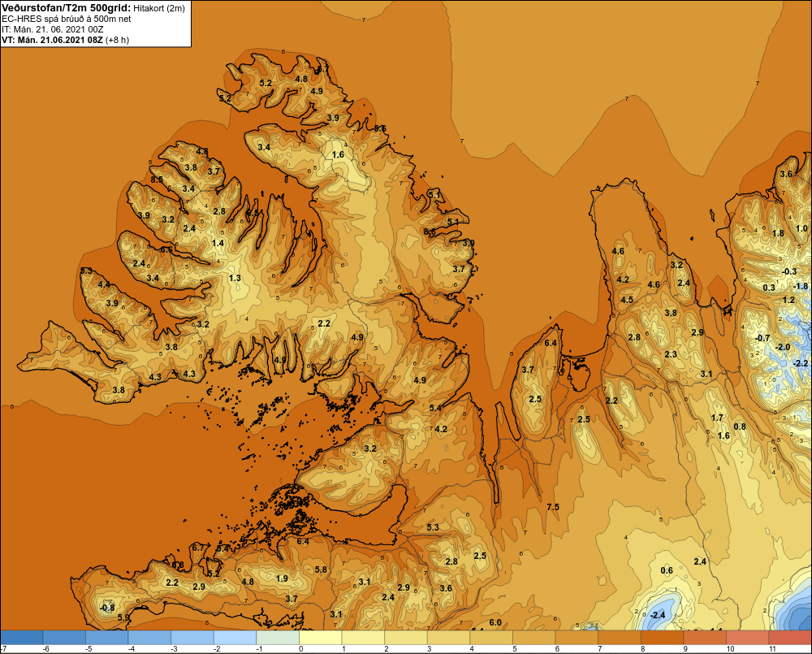Click the legend tick label '-3'
Image resolution: width=812 pixels, height=654 pixels.
point(174,649)
